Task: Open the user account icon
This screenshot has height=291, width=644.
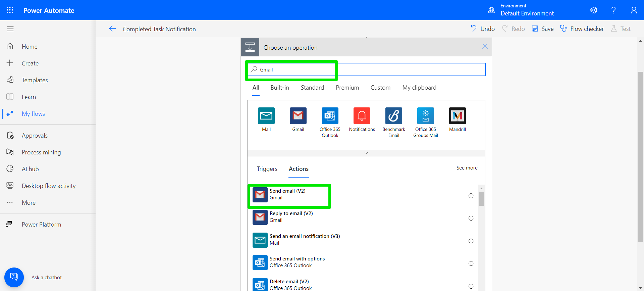Action: (x=634, y=10)
